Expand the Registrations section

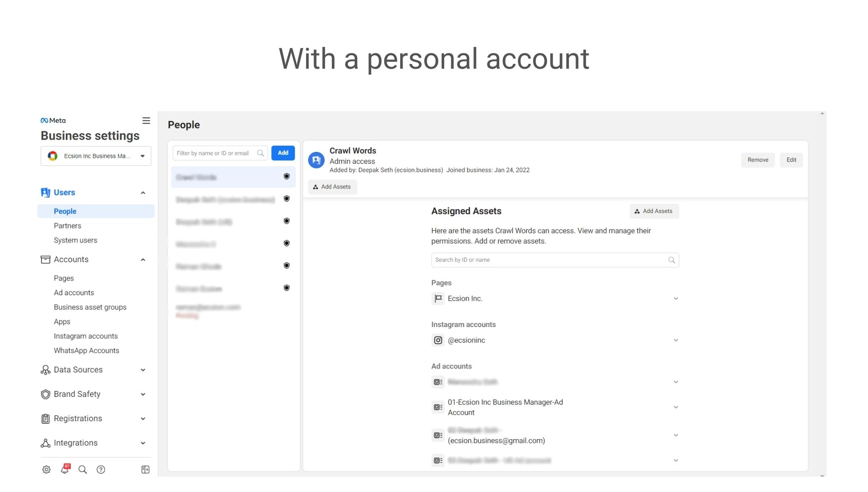point(143,419)
